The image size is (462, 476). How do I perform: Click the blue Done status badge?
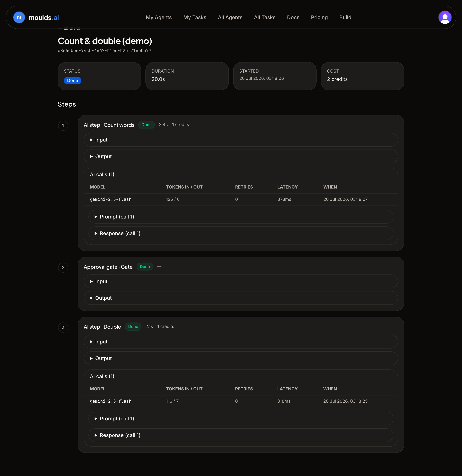[72, 80]
